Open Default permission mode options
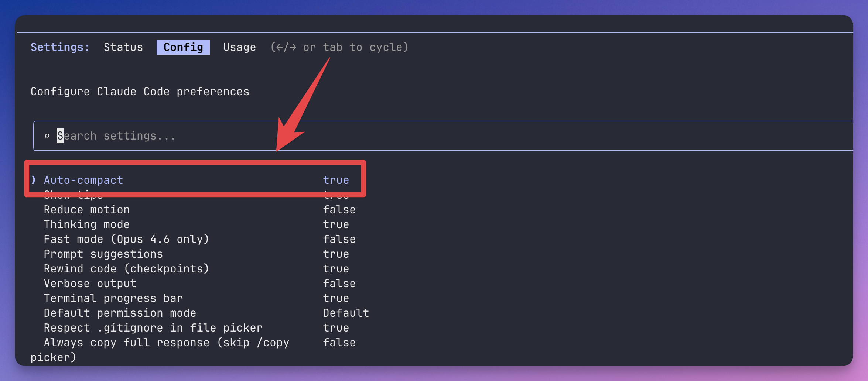 (346, 313)
